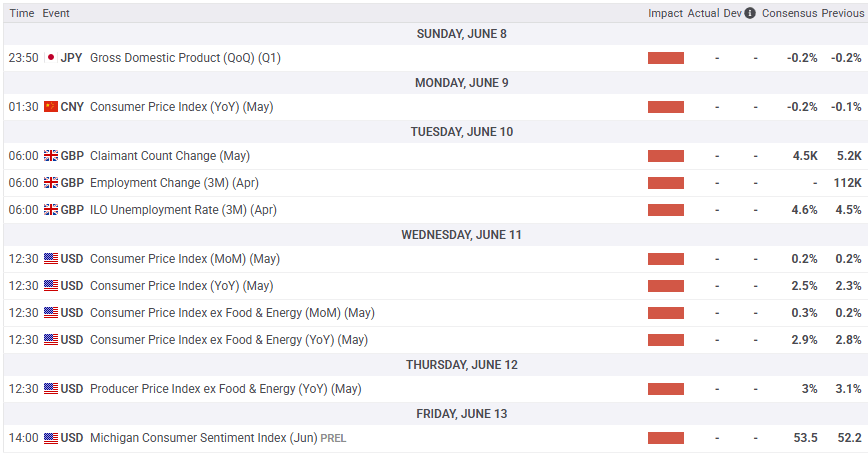Click the Time column header
868x453 pixels.
[x=22, y=14]
